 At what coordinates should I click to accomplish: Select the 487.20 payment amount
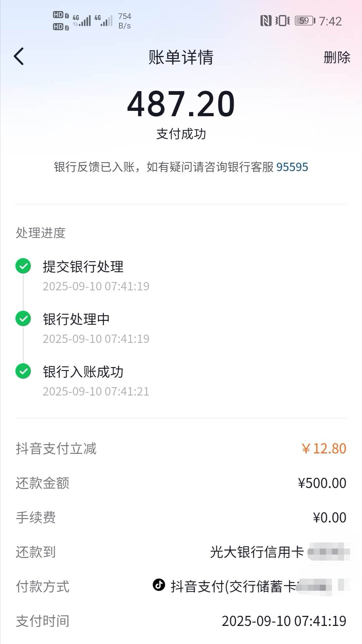(x=181, y=104)
